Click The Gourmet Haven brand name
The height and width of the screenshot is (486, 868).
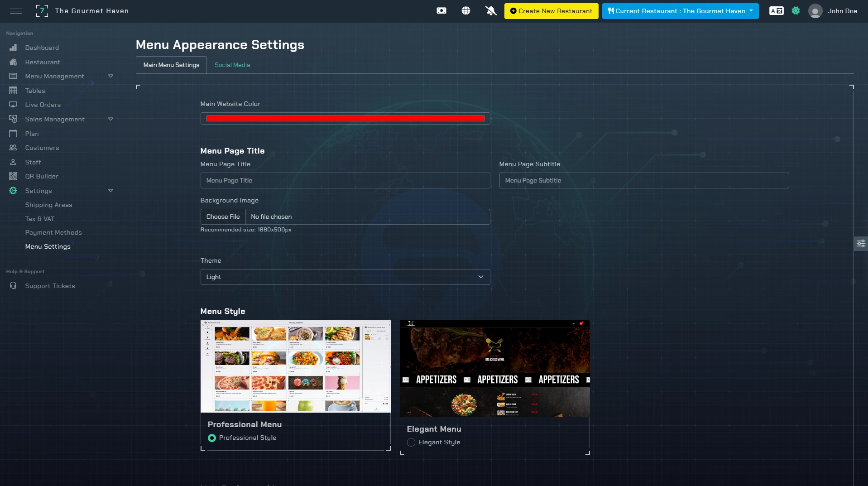coord(92,11)
